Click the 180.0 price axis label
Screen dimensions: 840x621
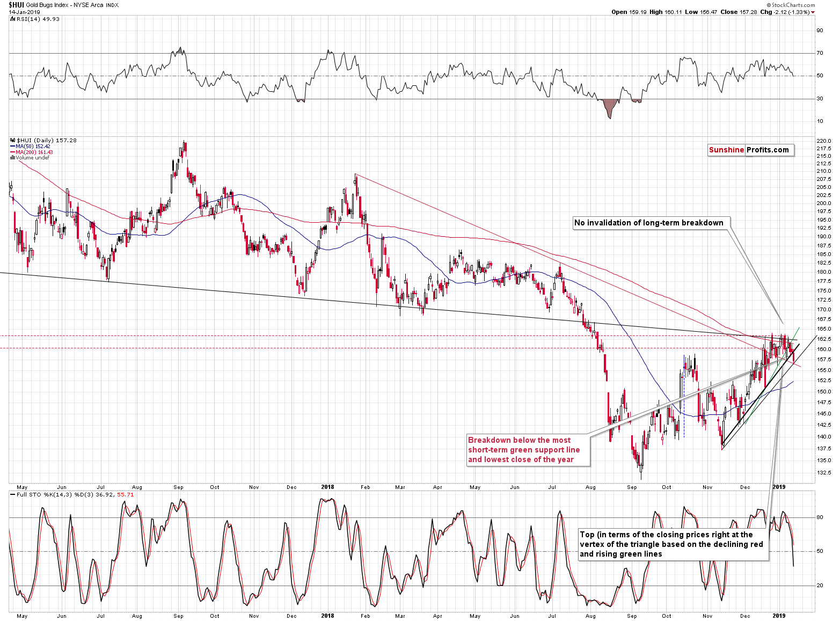pyautogui.click(x=823, y=272)
